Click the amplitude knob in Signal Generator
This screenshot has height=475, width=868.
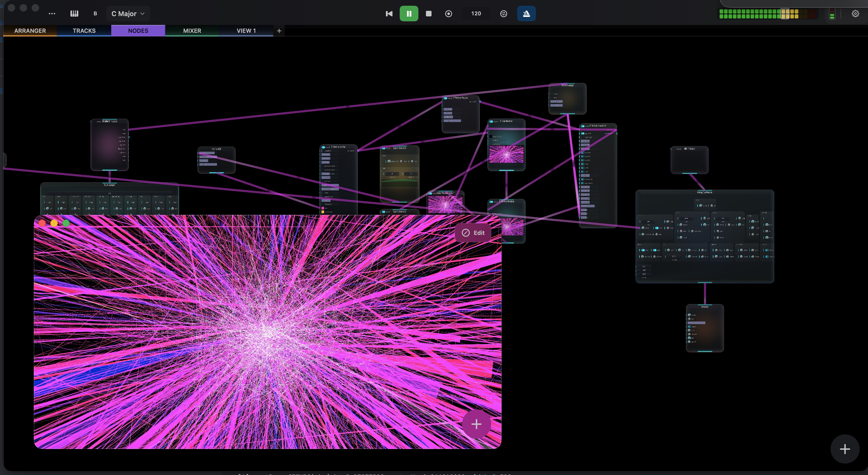coord(389,161)
